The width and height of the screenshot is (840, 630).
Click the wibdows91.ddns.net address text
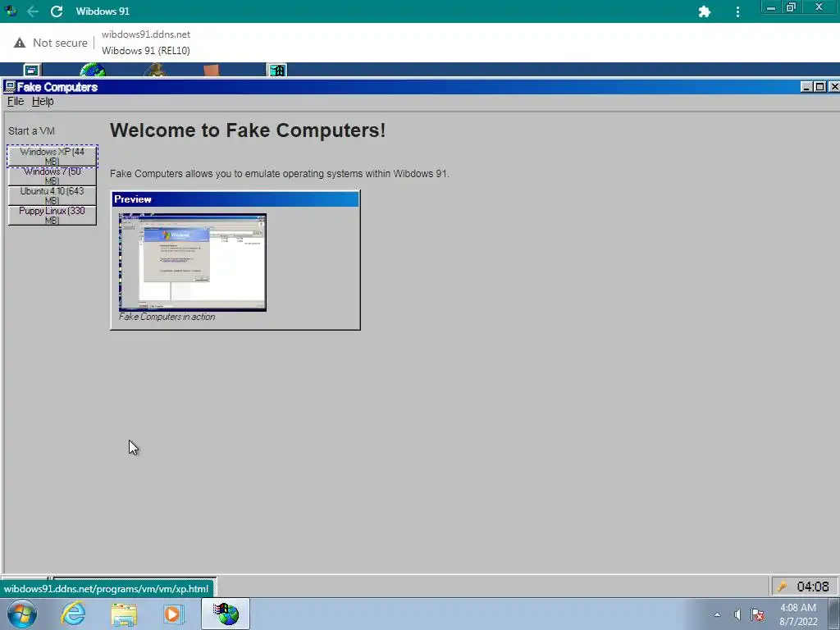146,34
